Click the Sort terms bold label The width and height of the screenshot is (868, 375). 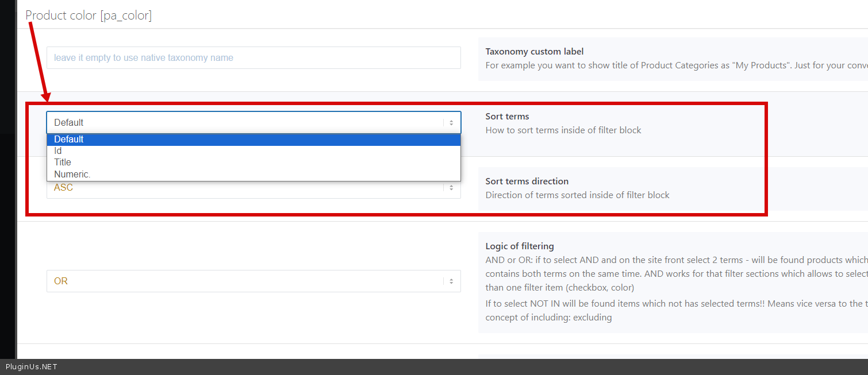click(507, 117)
